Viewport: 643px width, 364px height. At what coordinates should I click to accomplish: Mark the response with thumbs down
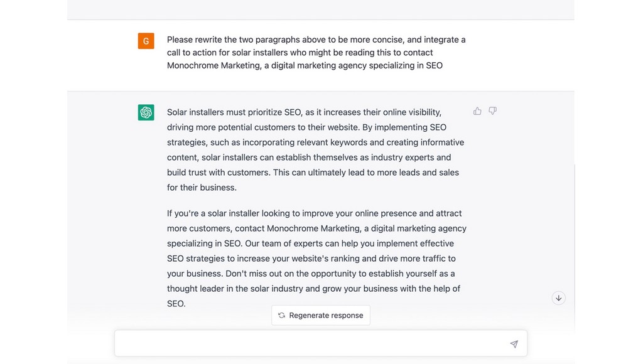(492, 110)
